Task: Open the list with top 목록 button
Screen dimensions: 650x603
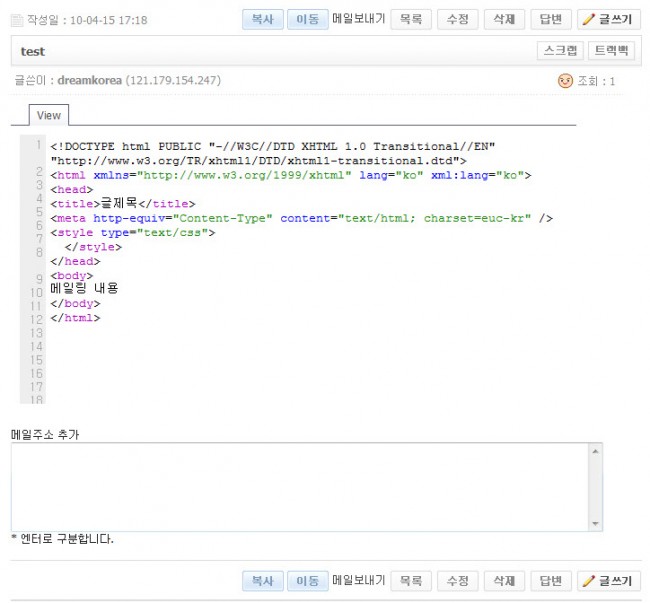Action: (410, 19)
